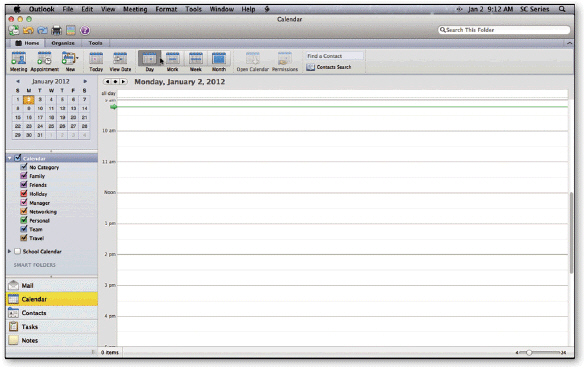
Task: Toggle the main Calendar checkbox
Action: pyautogui.click(x=18, y=158)
